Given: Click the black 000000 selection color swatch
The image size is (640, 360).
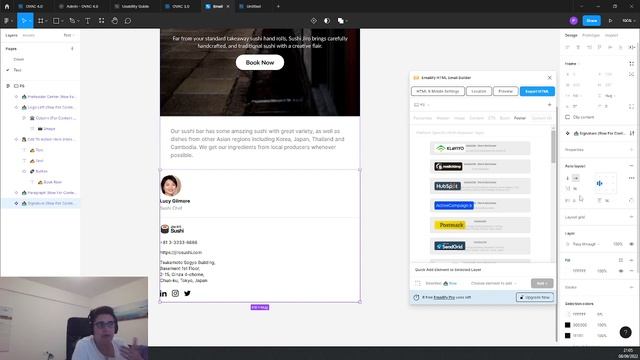Looking at the screenshot, I should pos(567,325).
